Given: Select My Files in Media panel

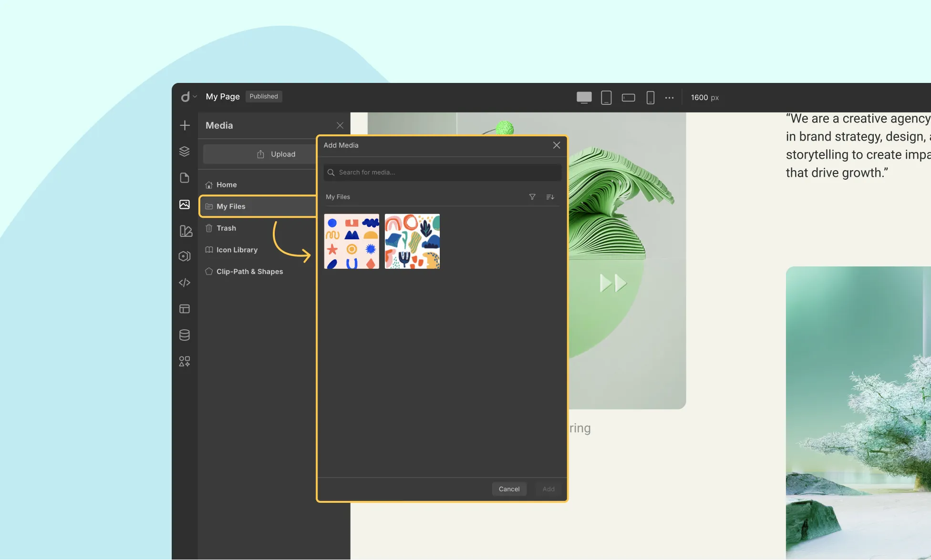Looking at the screenshot, I should coord(258,206).
